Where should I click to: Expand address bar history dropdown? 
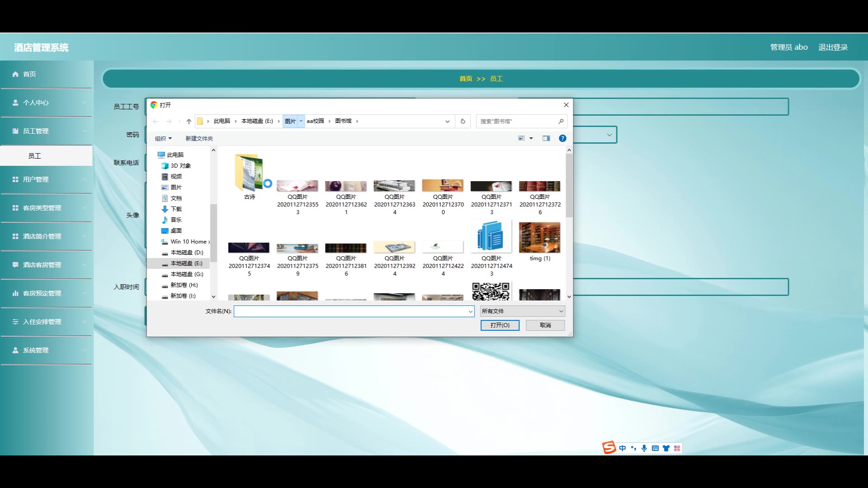[448, 121]
